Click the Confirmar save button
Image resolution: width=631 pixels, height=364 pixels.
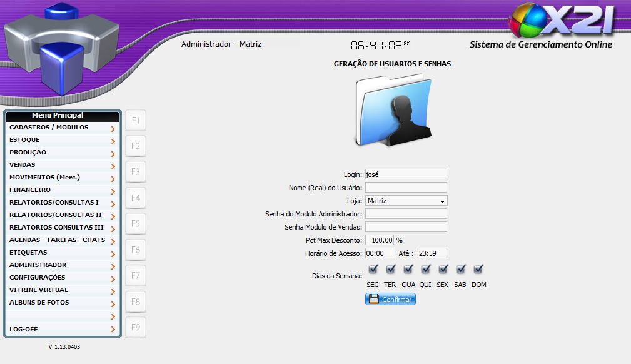pos(390,300)
